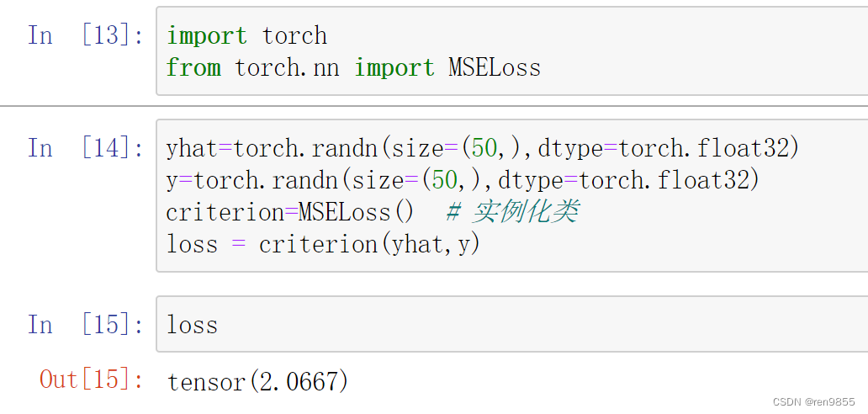Screen dimensions: 868x414
Task: Click the Out[15] output prompt
Action: 92,380
